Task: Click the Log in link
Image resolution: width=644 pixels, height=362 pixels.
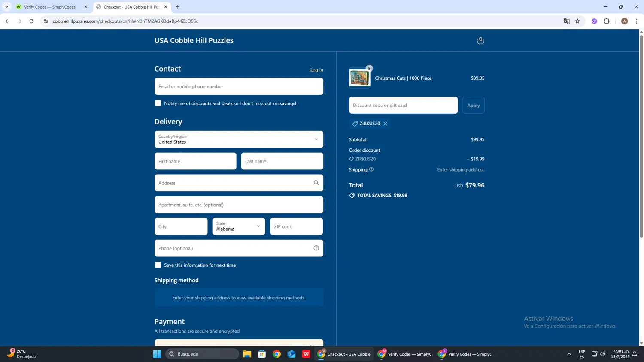Action: (x=317, y=70)
